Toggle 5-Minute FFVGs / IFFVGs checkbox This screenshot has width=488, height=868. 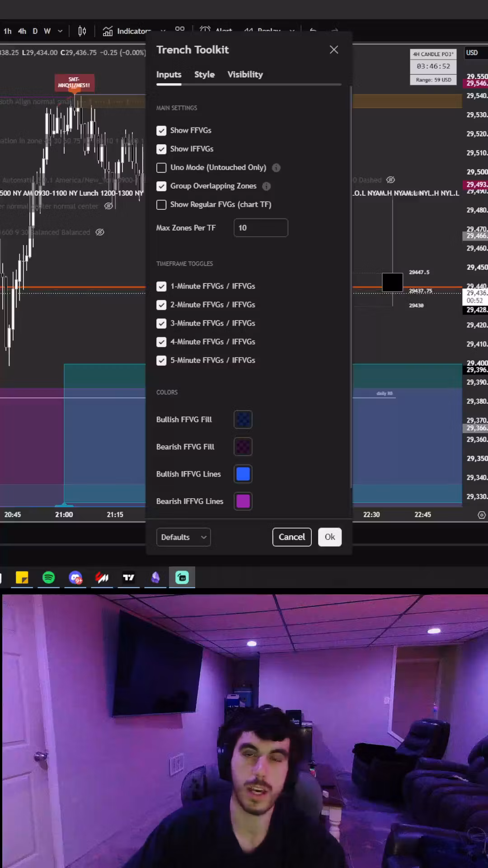[x=161, y=361]
